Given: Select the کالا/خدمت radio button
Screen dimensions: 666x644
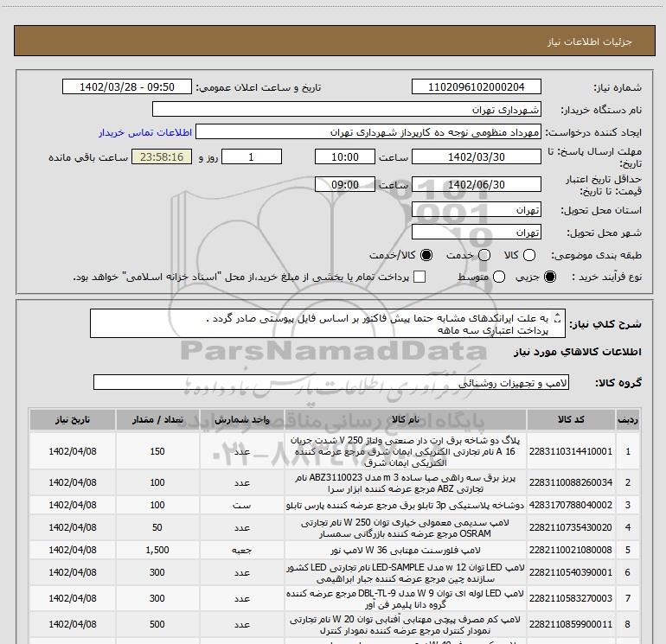Looking at the screenshot, I should 426,255.
